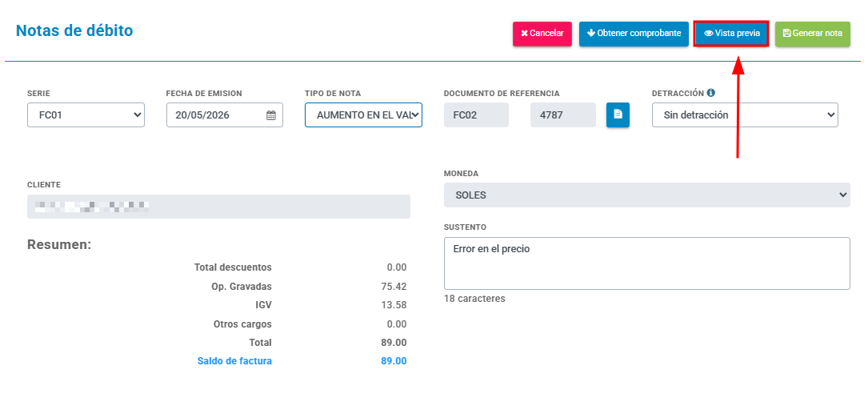This screenshot has width=868, height=398.
Task: Open the Vista previa preview
Action: click(731, 34)
